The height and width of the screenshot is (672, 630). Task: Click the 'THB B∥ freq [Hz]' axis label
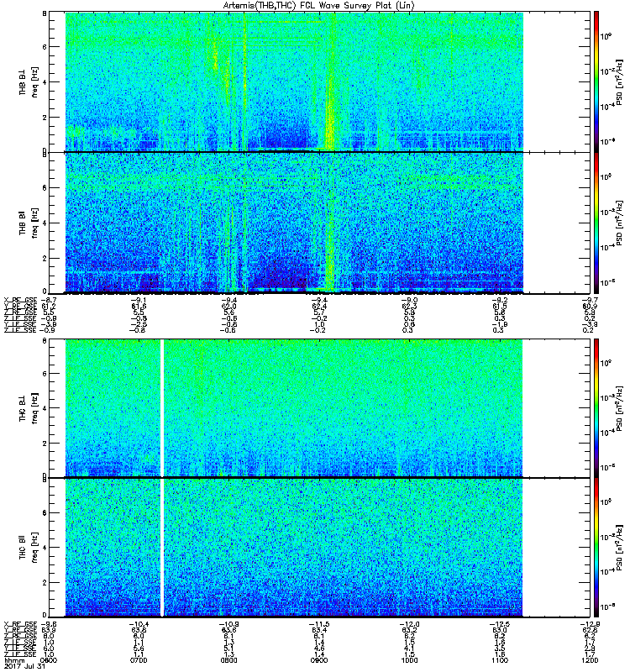(x=29, y=223)
